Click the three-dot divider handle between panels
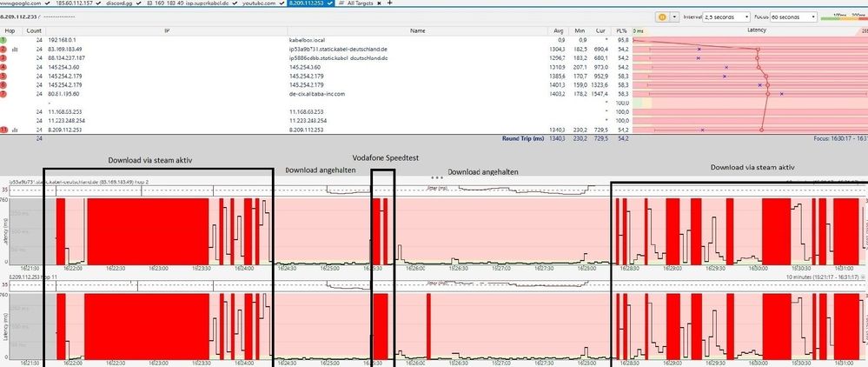The height and width of the screenshot is (367, 868). tap(437, 177)
